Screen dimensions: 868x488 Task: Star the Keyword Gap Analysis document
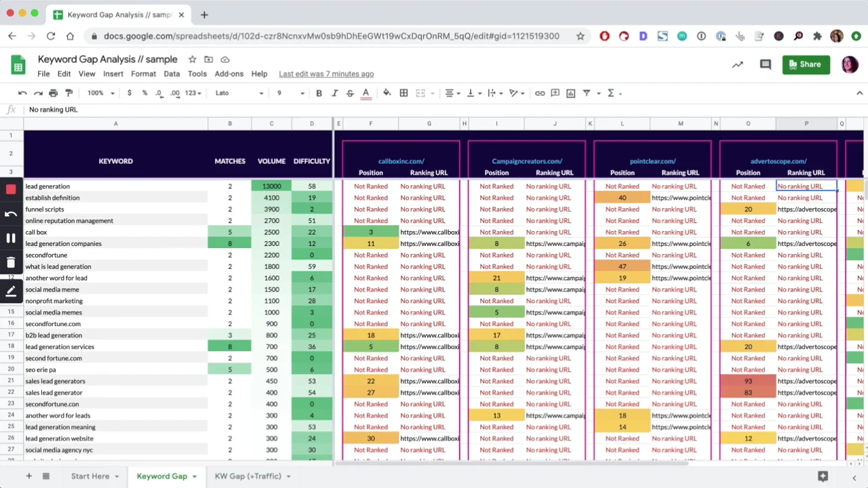coord(193,60)
